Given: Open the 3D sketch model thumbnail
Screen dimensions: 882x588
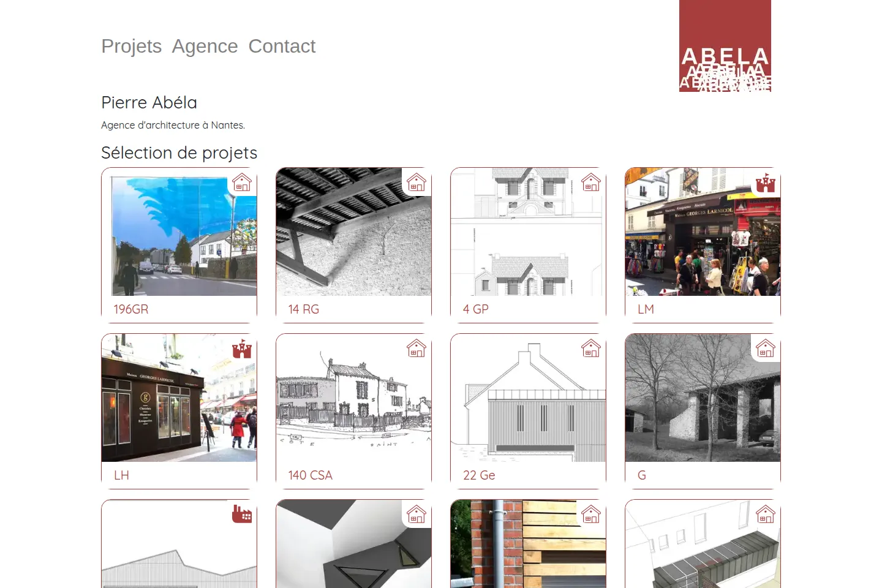Looking at the screenshot, I should (x=703, y=544).
